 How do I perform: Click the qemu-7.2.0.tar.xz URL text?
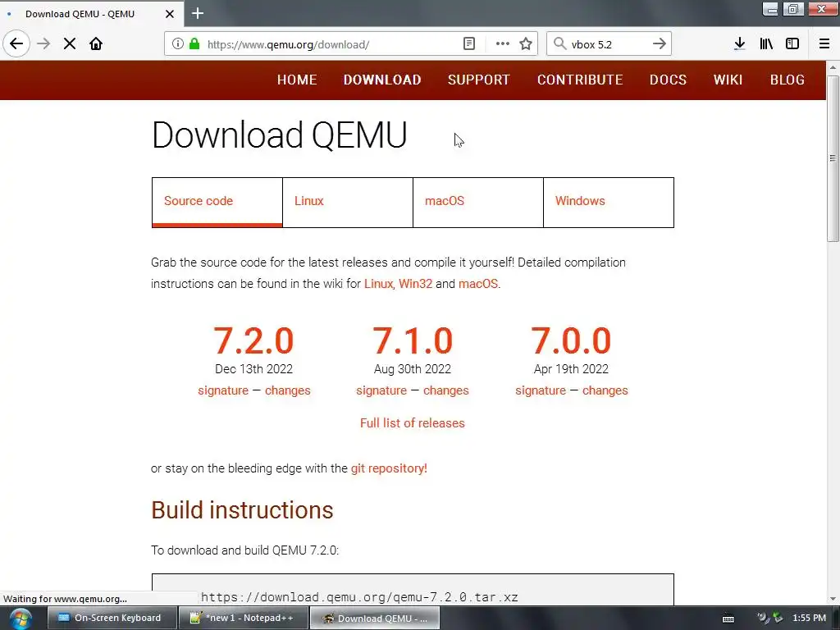[359, 597]
